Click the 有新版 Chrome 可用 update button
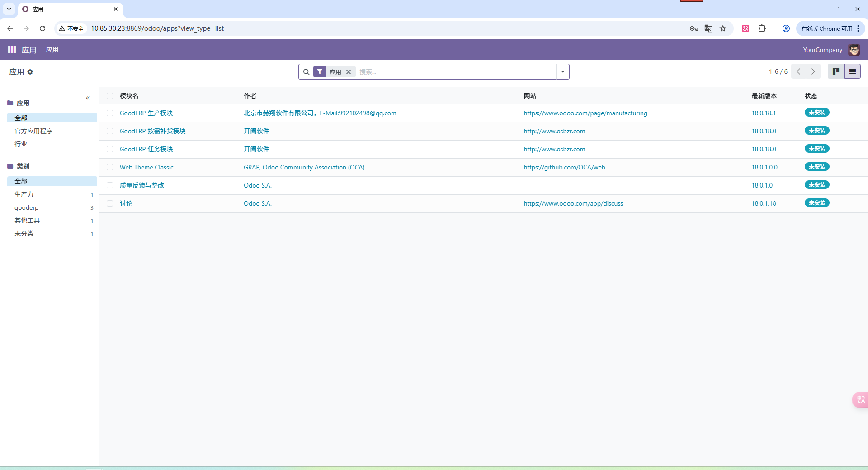Viewport: 868px width, 470px height. pos(826,28)
